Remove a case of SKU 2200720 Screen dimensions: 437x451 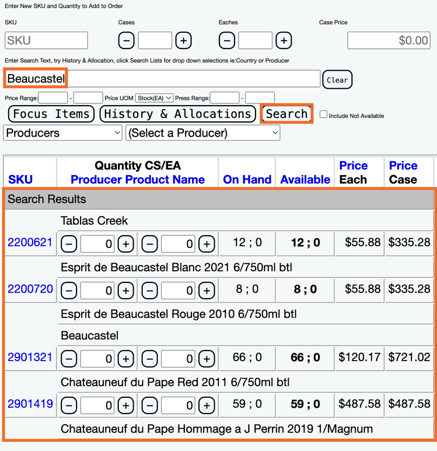(69, 291)
